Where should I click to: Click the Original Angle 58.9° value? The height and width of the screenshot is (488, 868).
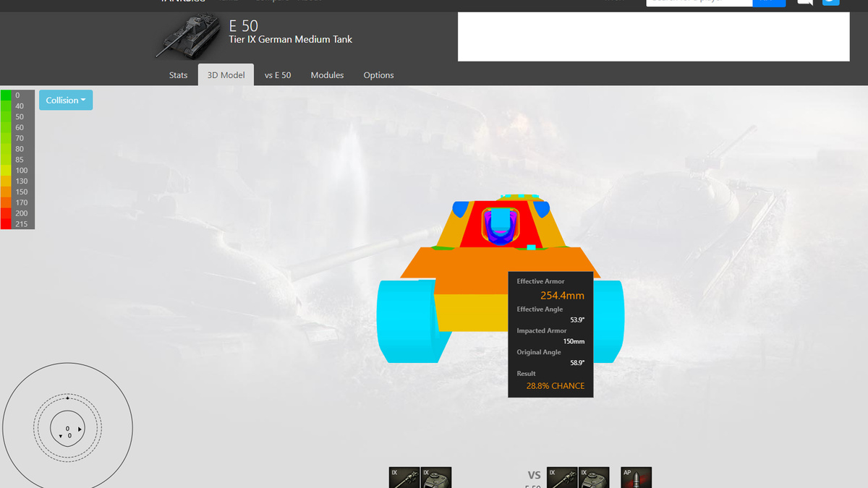coord(577,363)
